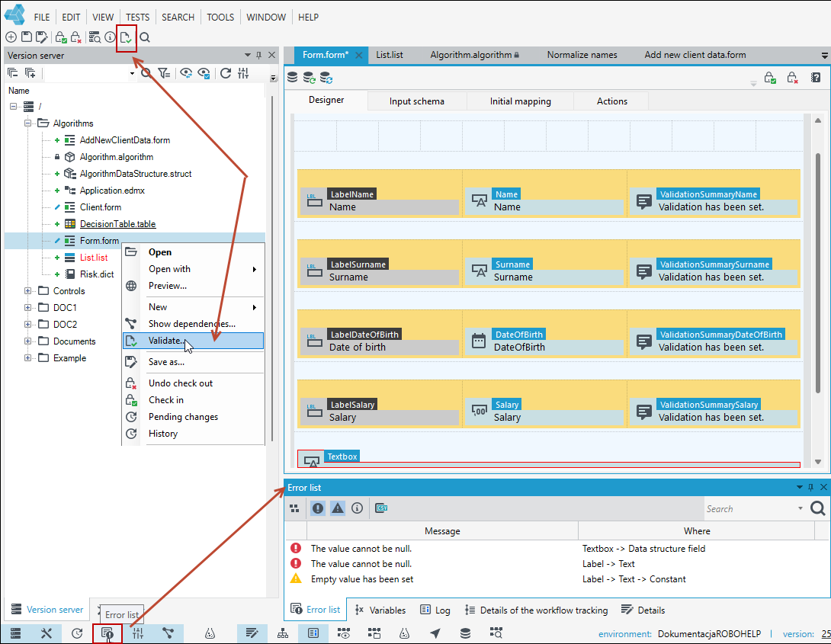Viewport: 831px width, 644px height.
Task: Click the Version server tree vertical scrollbar
Action: tap(272, 269)
